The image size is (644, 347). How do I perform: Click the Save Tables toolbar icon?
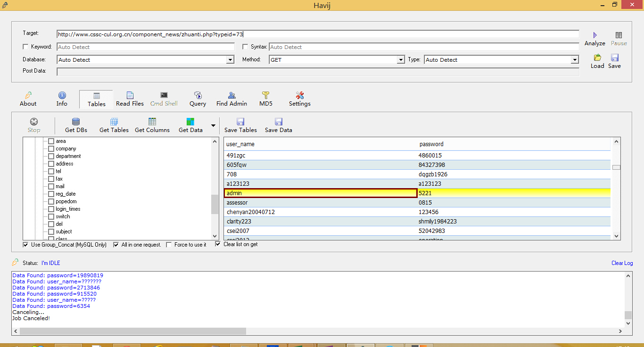[240, 122]
